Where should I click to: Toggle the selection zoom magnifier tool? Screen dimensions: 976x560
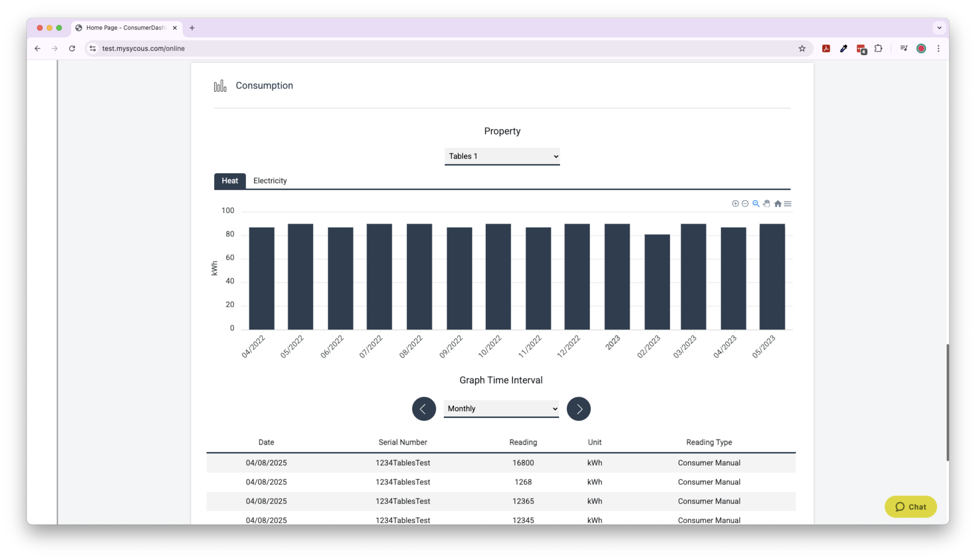(x=756, y=203)
